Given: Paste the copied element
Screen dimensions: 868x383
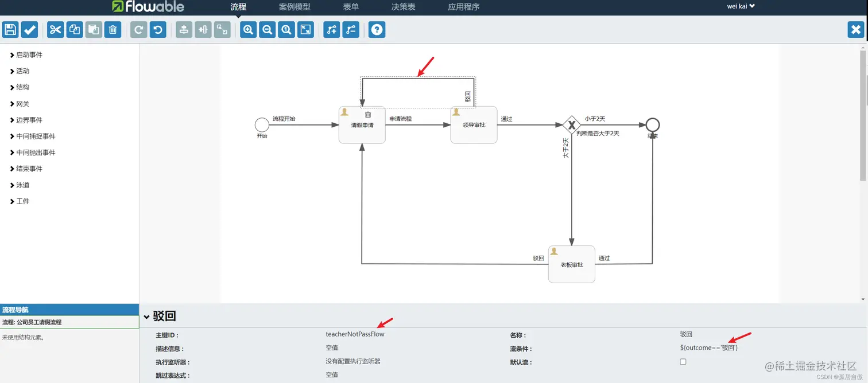Looking at the screenshot, I should [x=94, y=30].
